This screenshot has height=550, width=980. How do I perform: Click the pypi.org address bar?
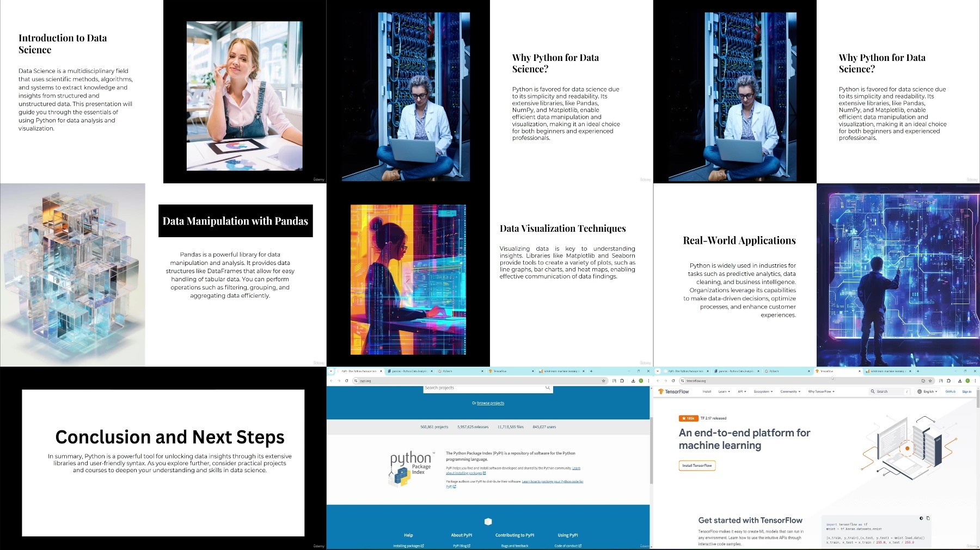(x=480, y=381)
